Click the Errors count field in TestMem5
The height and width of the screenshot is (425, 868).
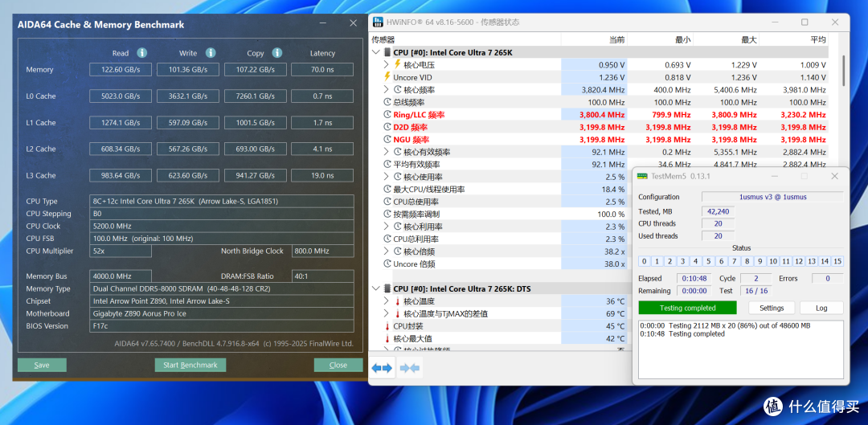click(x=828, y=278)
